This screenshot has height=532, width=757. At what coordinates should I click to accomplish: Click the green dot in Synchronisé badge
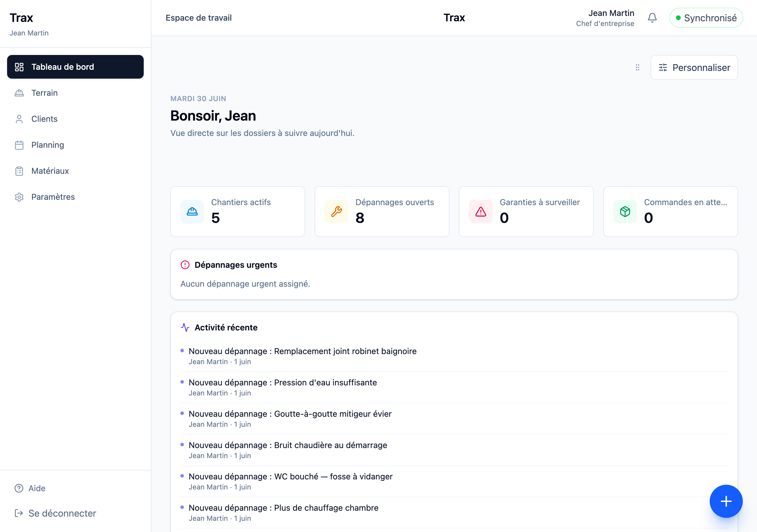click(x=678, y=18)
